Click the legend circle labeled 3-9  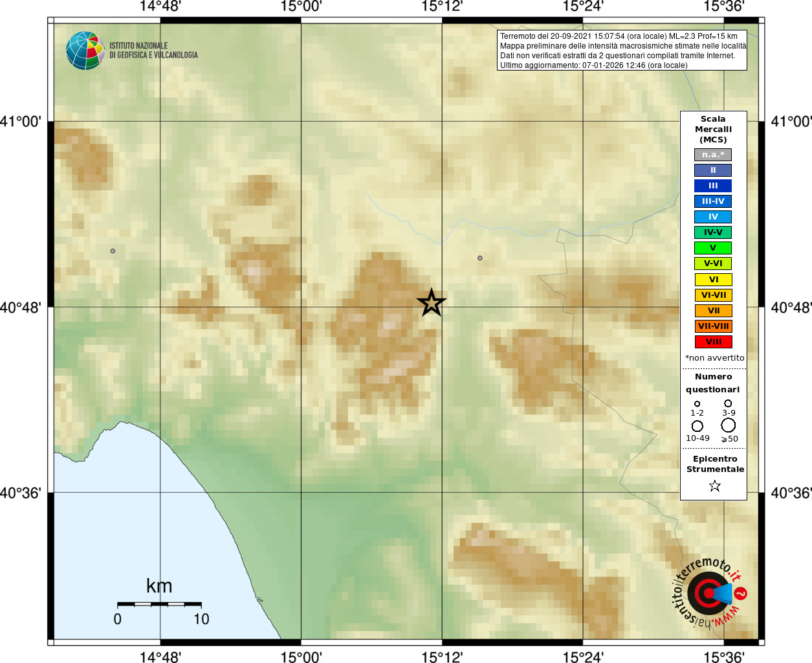coord(728,403)
